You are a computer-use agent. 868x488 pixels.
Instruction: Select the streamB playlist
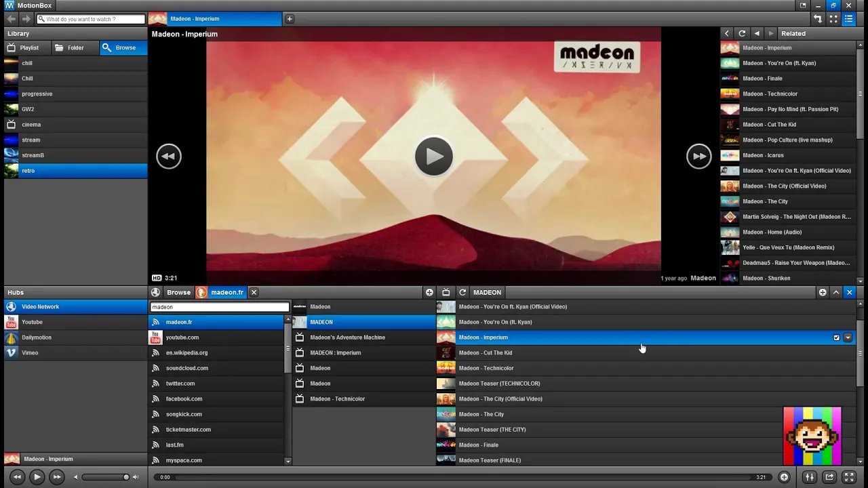tap(75, 155)
